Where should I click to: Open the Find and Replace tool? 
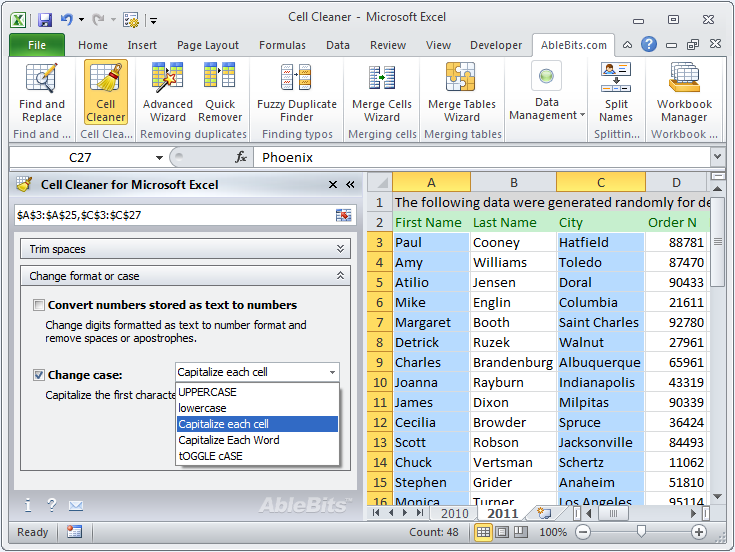pos(42,93)
